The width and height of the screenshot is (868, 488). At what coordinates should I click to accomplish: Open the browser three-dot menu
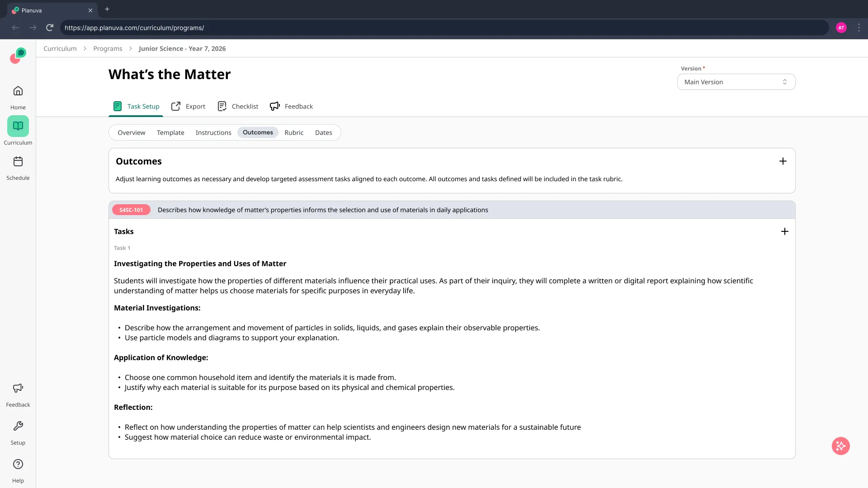(x=859, y=28)
